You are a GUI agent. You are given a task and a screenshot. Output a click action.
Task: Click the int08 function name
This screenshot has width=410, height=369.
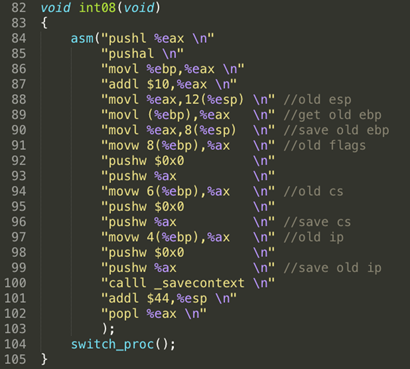[97, 8]
